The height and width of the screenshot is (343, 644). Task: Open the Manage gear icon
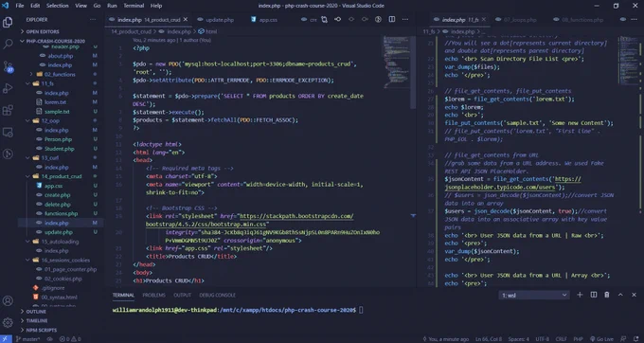click(x=8, y=322)
